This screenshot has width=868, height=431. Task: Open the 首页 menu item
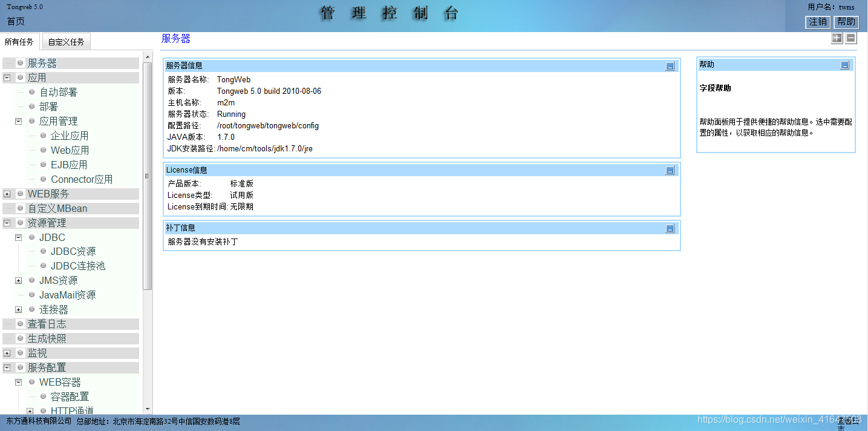coord(16,22)
